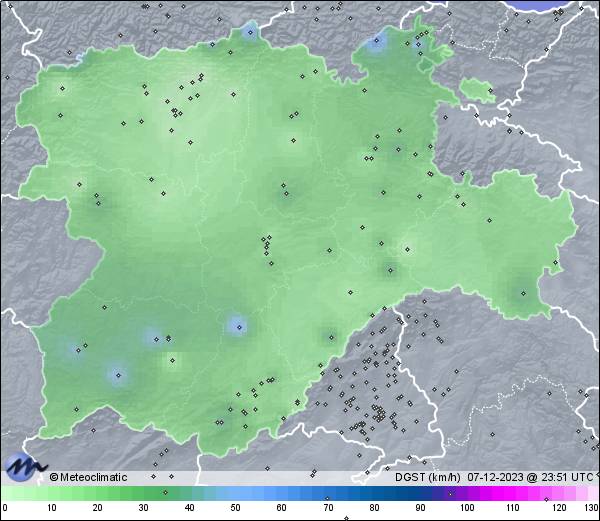Viewport: 600px width, 521px height.
Task: Select the station marker on the blue spot at the northern border peak
Action: tap(250, 33)
